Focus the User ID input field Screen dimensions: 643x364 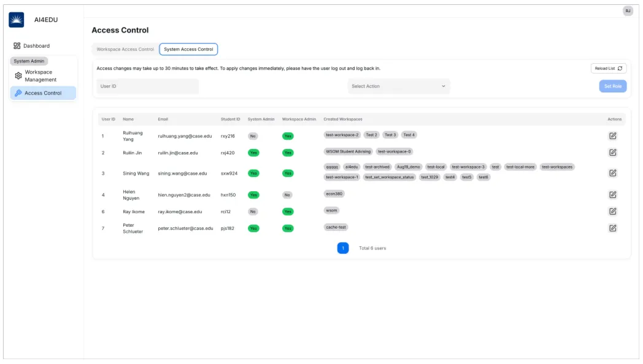[148, 86]
